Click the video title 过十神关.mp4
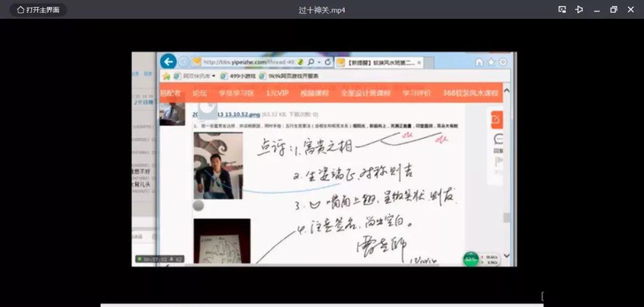The image size is (644, 307). click(x=321, y=10)
